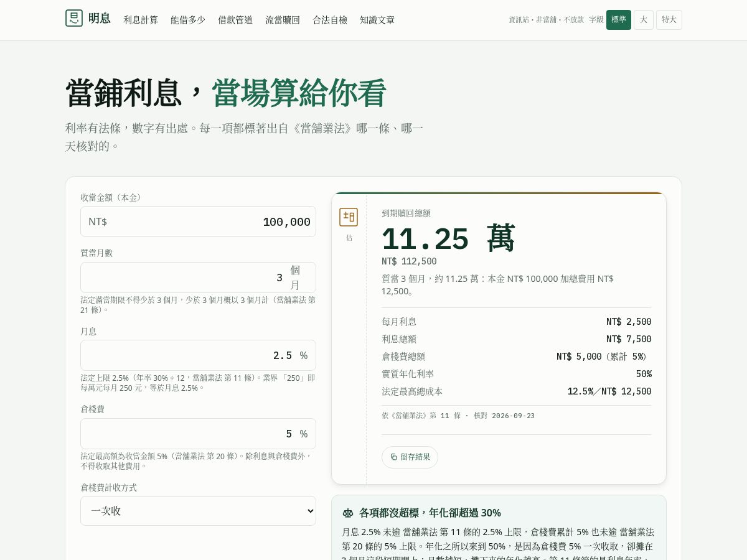Click the scales icon beside 各項都沒超標 heading
The height and width of the screenshot is (560, 747).
click(x=348, y=513)
